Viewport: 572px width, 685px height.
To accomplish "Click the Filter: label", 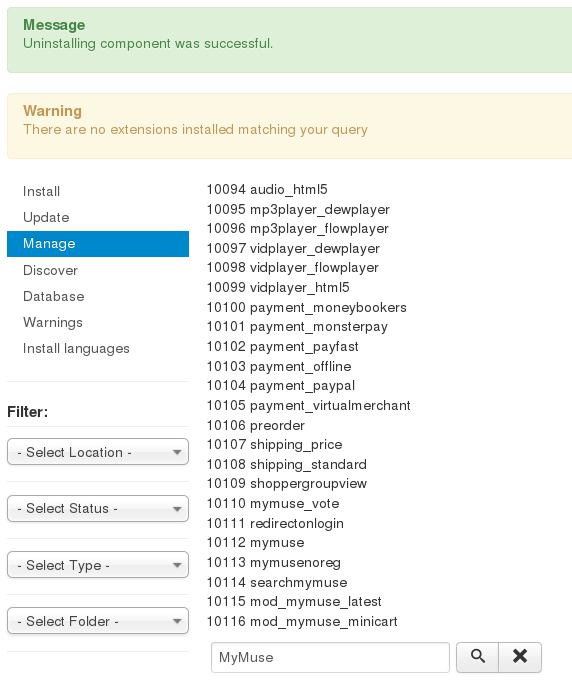I will (28, 412).
